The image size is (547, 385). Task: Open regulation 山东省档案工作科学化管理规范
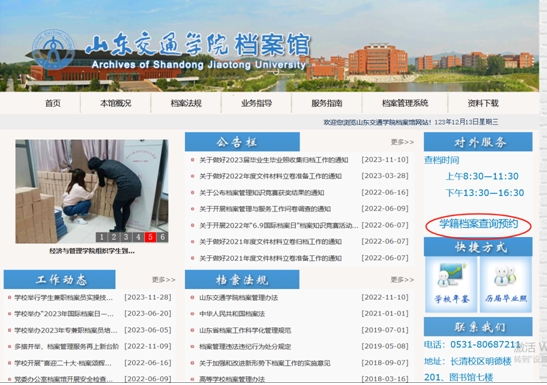(x=245, y=330)
